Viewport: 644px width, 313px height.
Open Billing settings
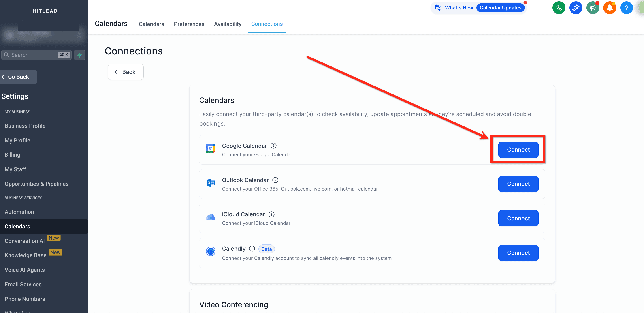(x=12, y=155)
